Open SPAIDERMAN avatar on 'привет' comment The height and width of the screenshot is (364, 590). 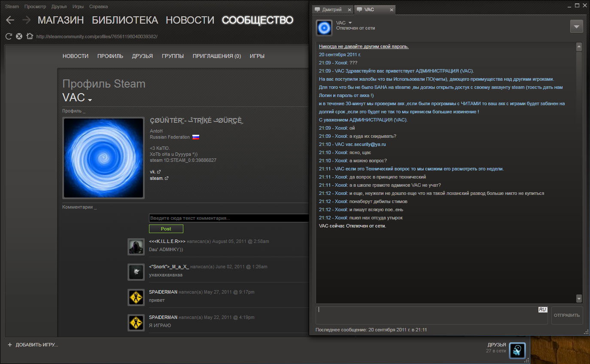(x=136, y=297)
